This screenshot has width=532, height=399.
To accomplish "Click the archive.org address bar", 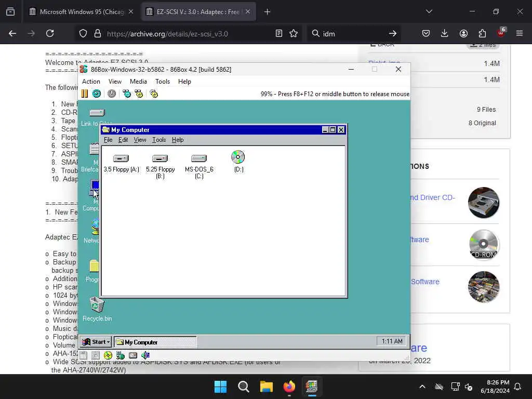I will coord(188,34).
